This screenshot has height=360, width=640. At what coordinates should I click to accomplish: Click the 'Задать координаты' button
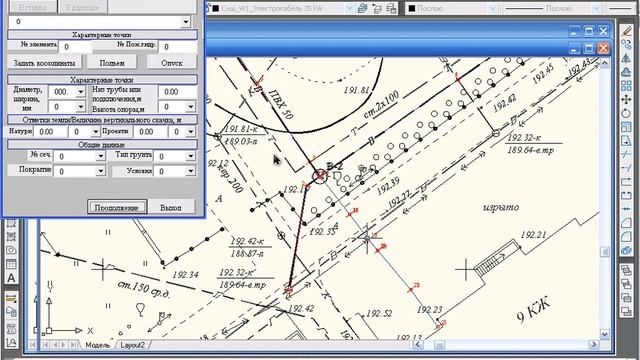pos(44,63)
